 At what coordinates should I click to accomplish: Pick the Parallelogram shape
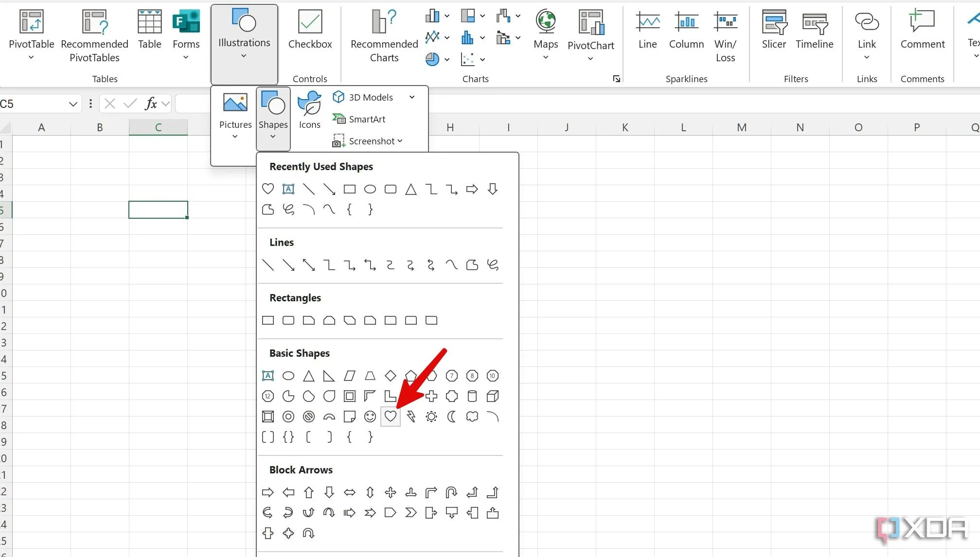point(350,376)
